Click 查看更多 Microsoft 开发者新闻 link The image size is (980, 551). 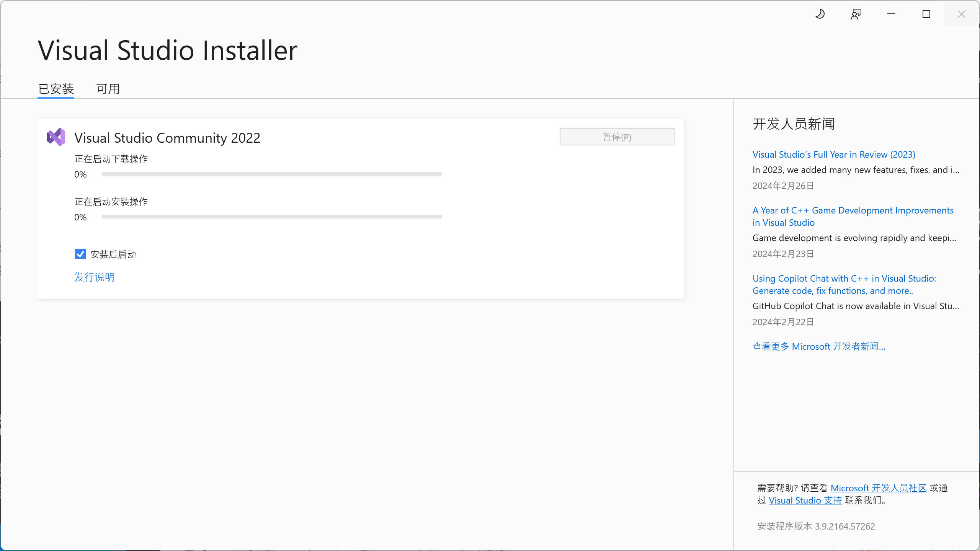click(x=818, y=346)
